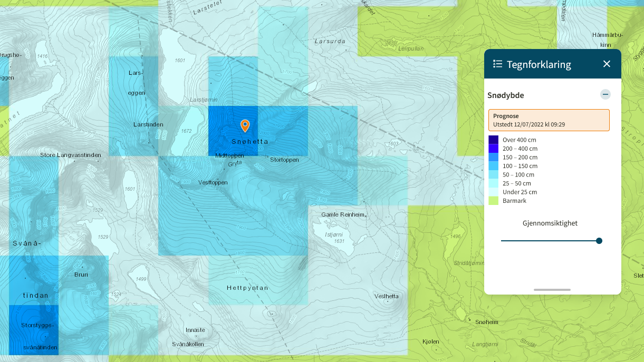Close the Tegnforklaring legend panel
Image resolution: width=644 pixels, height=362 pixels.
tap(607, 64)
